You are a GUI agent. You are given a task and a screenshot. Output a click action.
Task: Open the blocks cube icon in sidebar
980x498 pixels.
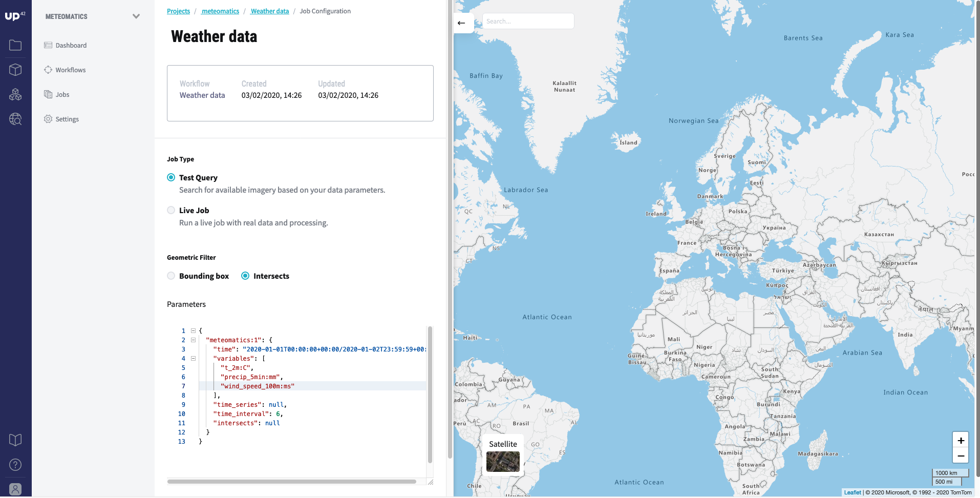point(15,70)
